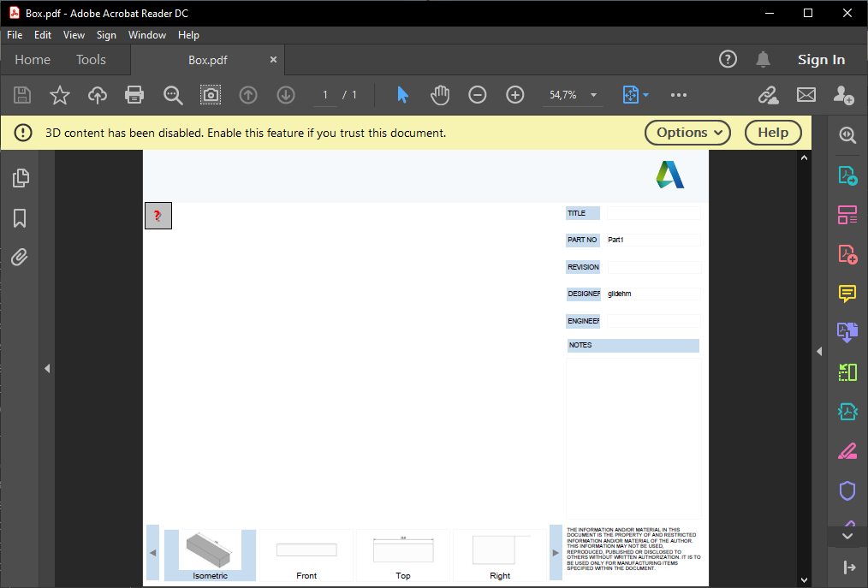The height and width of the screenshot is (588, 868).
Task: Select the Fill & Sign tool
Action: point(847,450)
